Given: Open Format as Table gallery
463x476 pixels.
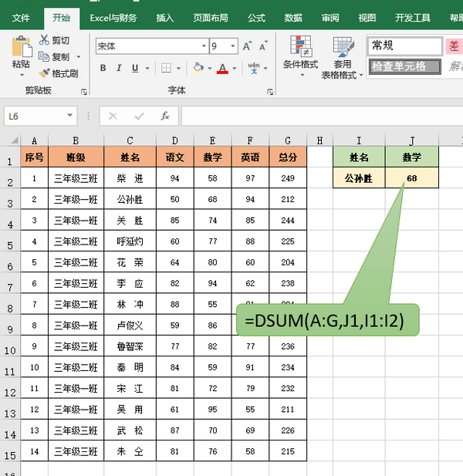Looking at the screenshot, I should tap(343, 58).
